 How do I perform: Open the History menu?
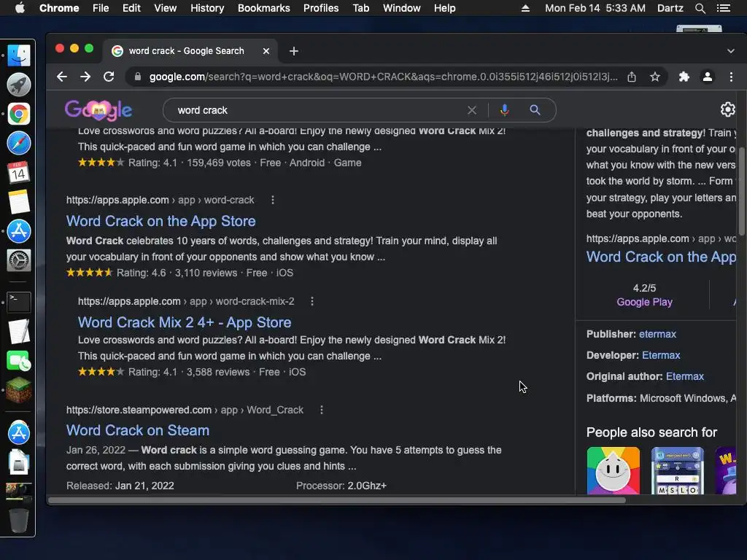click(207, 8)
